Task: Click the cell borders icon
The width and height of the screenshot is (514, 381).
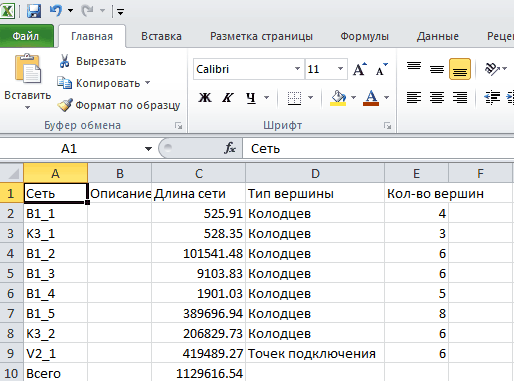Action: click(x=294, y=98)
